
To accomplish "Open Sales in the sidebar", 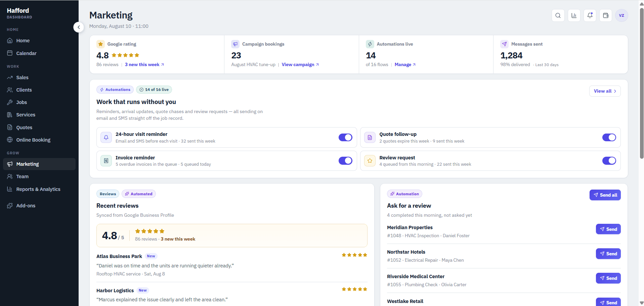I will (x=39, y=78).
